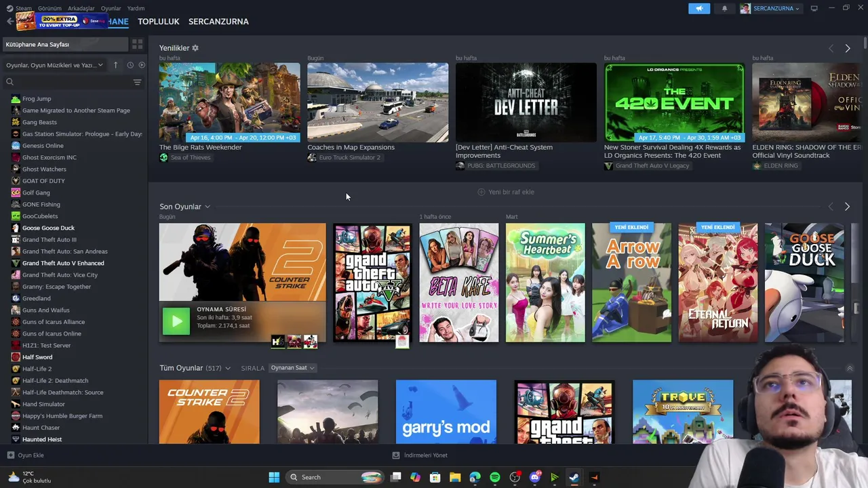Click the GOAT OF DUTY game icon

(16, 181)
